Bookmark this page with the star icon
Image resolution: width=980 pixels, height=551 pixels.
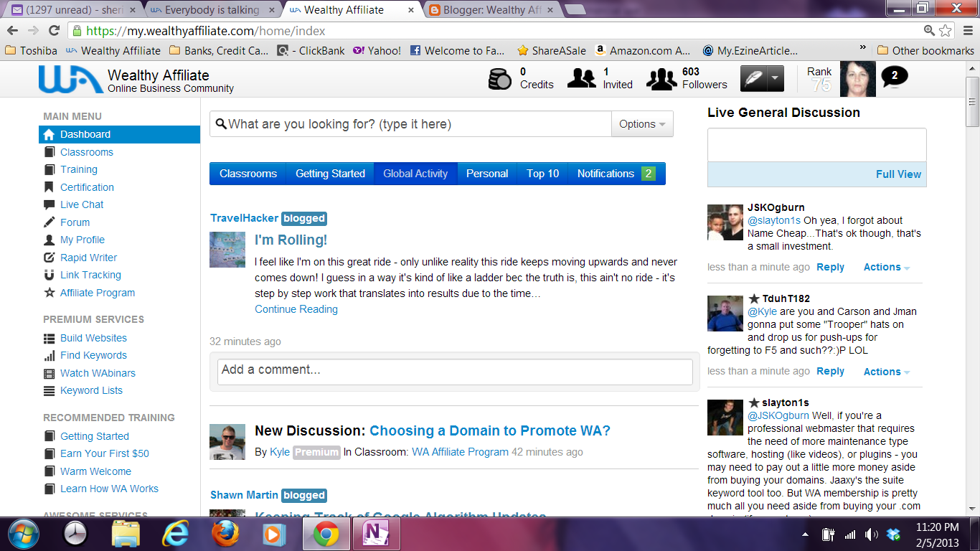pyautogui.click(x=946, y=31)
